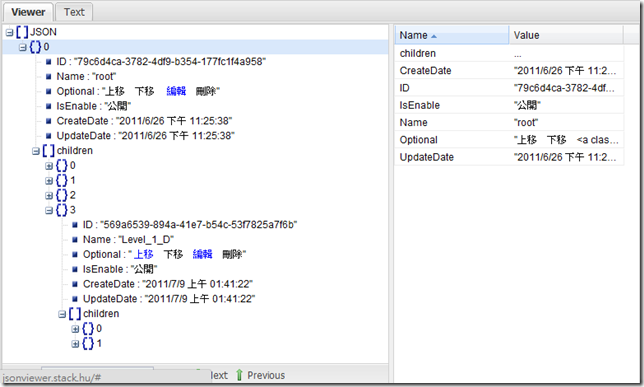Screen dimensions: 644x387
Task: Click the bullet icon beside Name : "Level_1_D"
Action: tap(75, 240)
